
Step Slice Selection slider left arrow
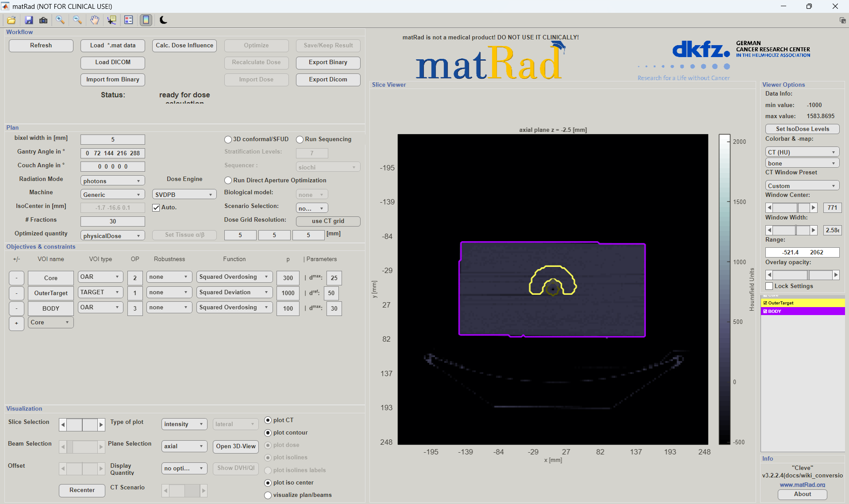click(63, 425)
